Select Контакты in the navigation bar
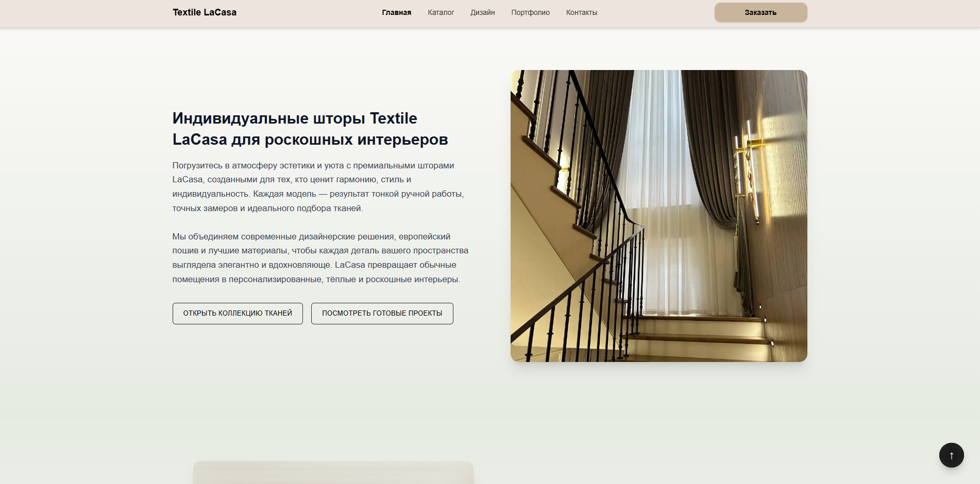 581,12
